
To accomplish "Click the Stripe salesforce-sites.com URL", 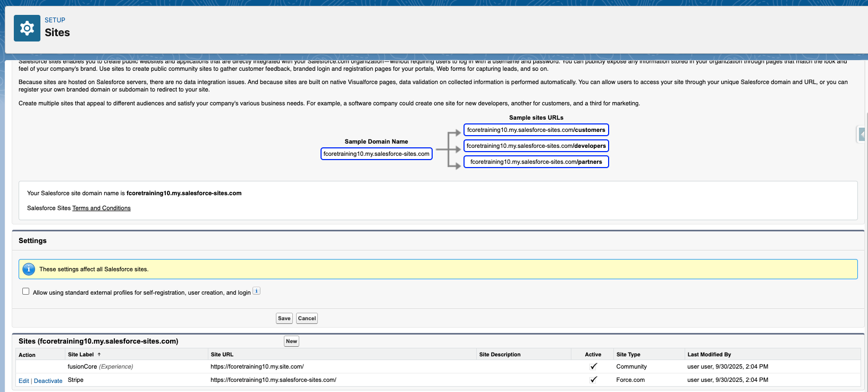I will pyautogui.click(x=273, y=380).
